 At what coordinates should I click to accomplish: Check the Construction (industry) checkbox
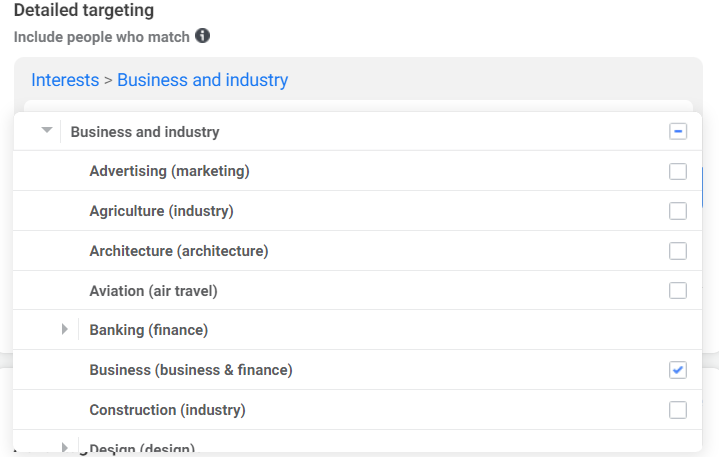point(678,410)
